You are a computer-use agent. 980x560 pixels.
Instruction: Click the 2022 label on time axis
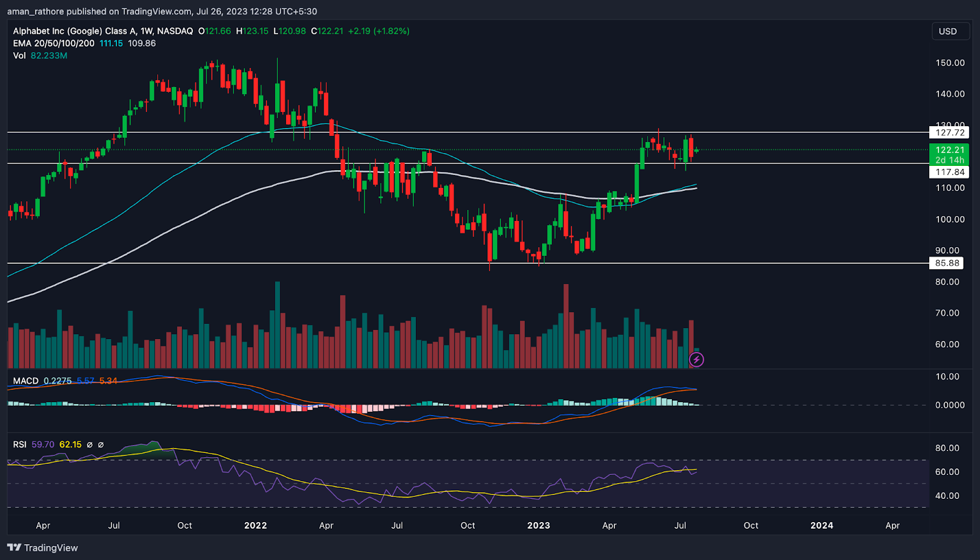pyautogui.click(x=255, y=525)
